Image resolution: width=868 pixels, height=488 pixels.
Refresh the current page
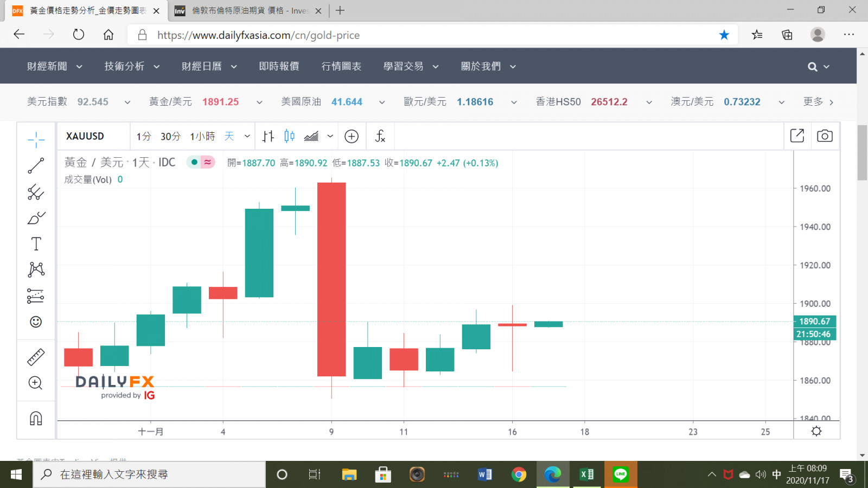(x=79, y=35)
